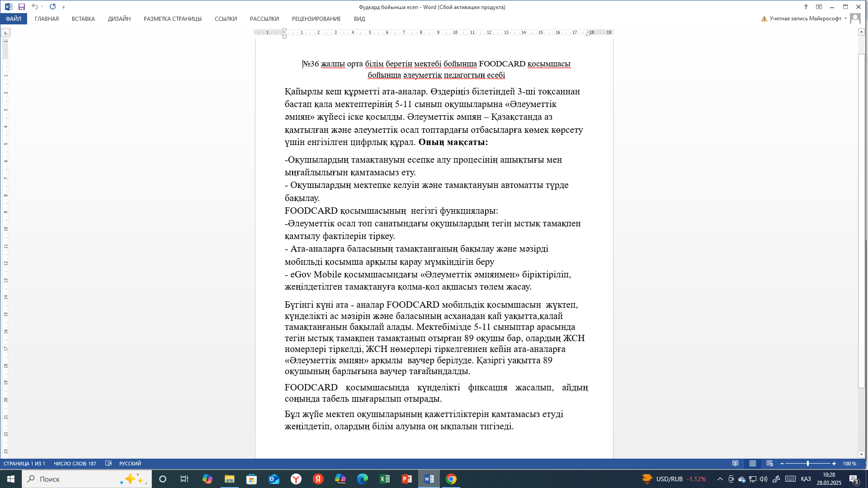This screenshot has height=488, width=868.
Task: Switch to Web Layout view
Action: (x=770, y=464)
